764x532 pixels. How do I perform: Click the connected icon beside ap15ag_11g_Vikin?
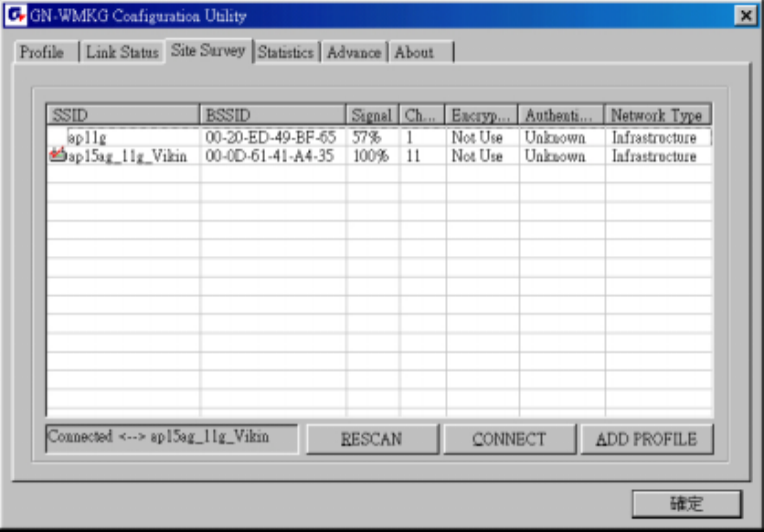[58, 154]
